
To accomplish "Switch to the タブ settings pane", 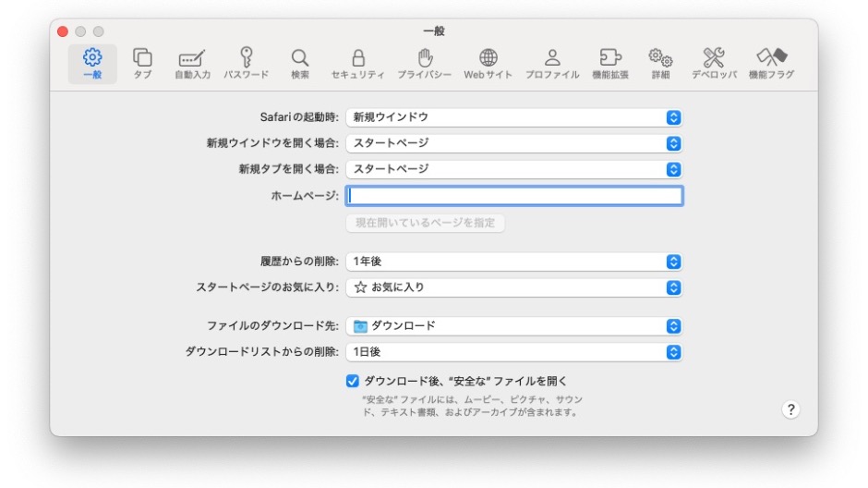I will (142, 64).
